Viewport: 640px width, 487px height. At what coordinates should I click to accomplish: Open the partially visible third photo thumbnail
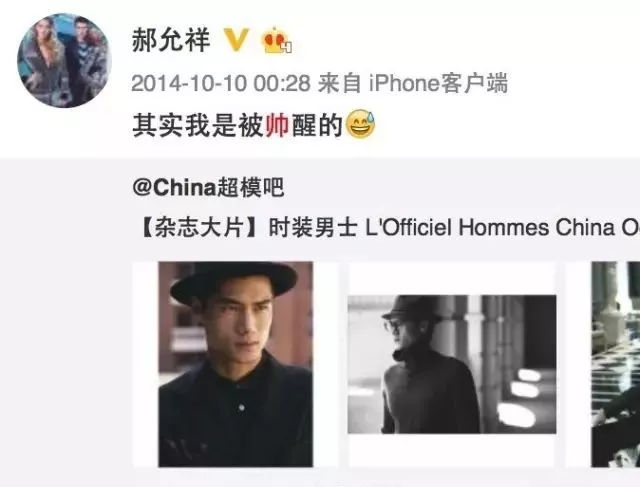[x=616, y=364]
